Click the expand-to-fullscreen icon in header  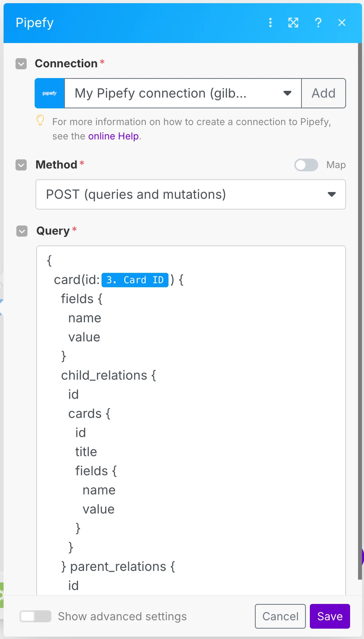pos(294,23)
